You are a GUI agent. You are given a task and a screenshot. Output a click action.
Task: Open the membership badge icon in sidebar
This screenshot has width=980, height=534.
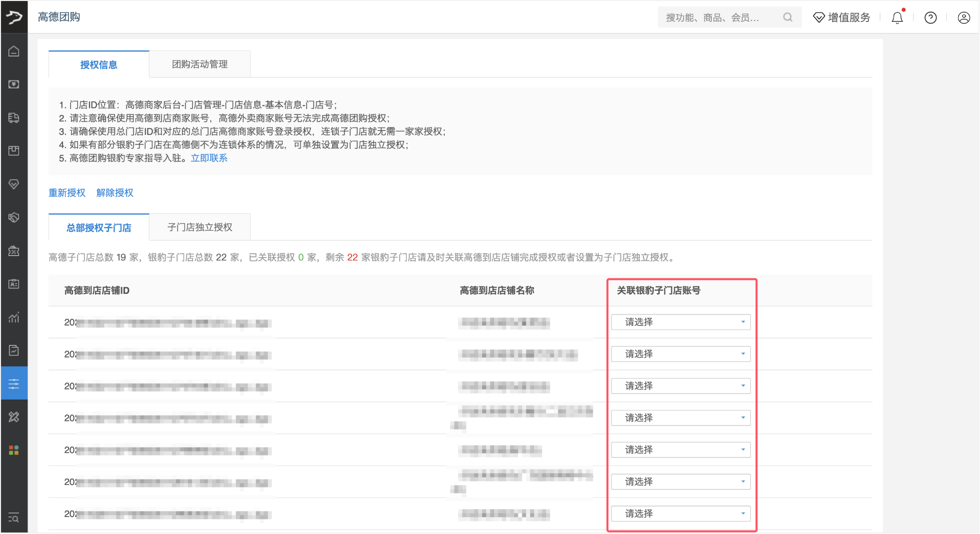(x=14, y=184)
